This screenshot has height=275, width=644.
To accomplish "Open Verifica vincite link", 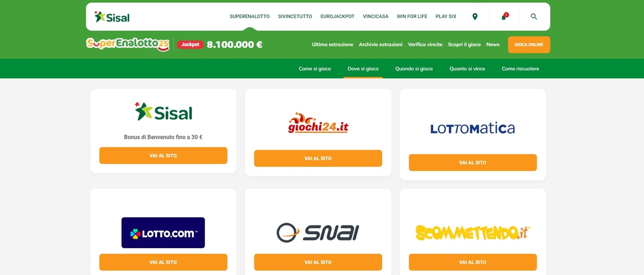I will click(x=425, y=44).
